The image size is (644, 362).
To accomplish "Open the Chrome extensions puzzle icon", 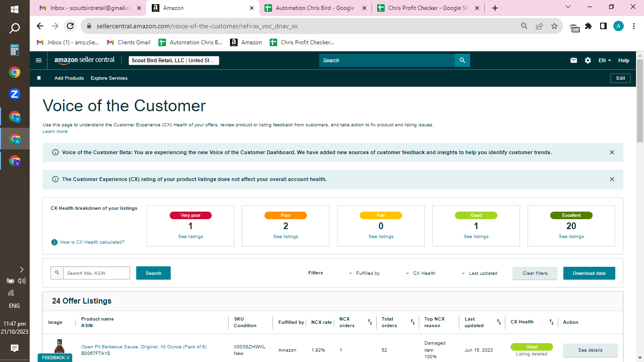I will [x=588, y=26].
